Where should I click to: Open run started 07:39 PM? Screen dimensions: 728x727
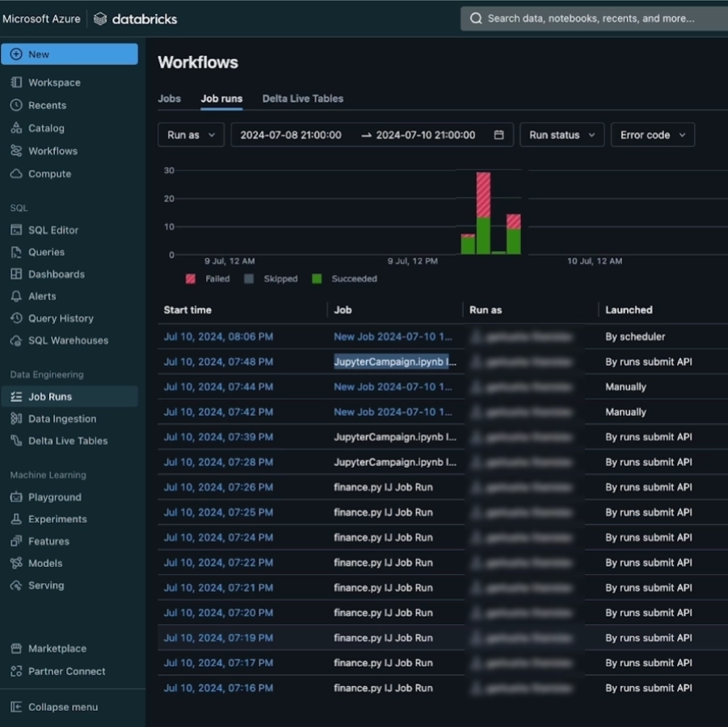[218, 437]
